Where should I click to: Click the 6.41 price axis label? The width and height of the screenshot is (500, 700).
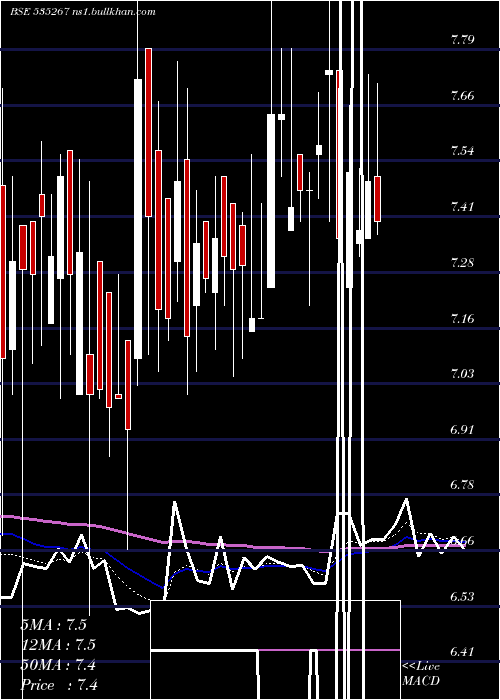pos(462,652)
